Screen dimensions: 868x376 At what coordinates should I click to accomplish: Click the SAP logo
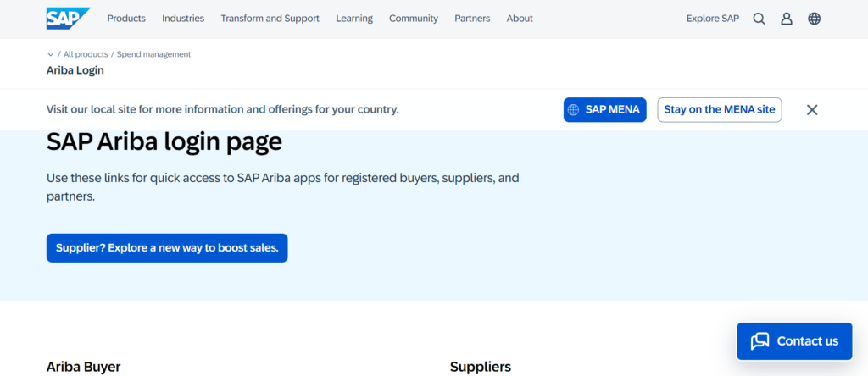(66, 18)
